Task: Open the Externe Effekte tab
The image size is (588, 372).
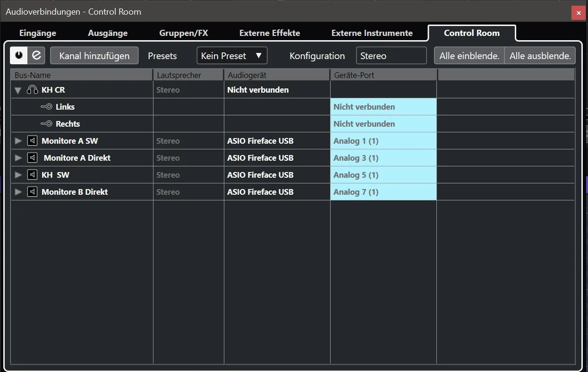Action: click(x=270, y=33)
